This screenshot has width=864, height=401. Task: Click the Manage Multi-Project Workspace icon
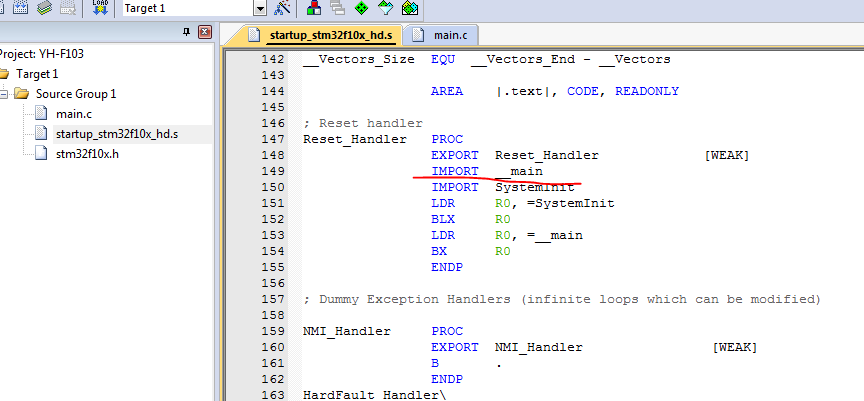337,8
